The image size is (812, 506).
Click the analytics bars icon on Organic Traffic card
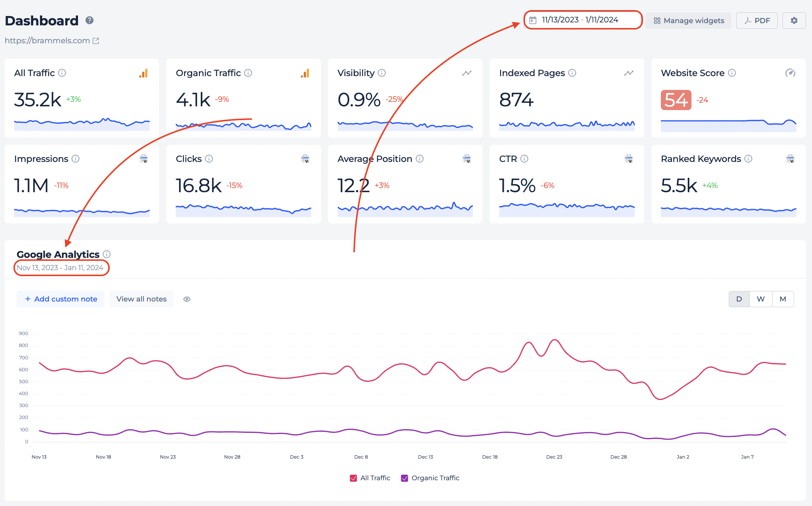point(305,73)
